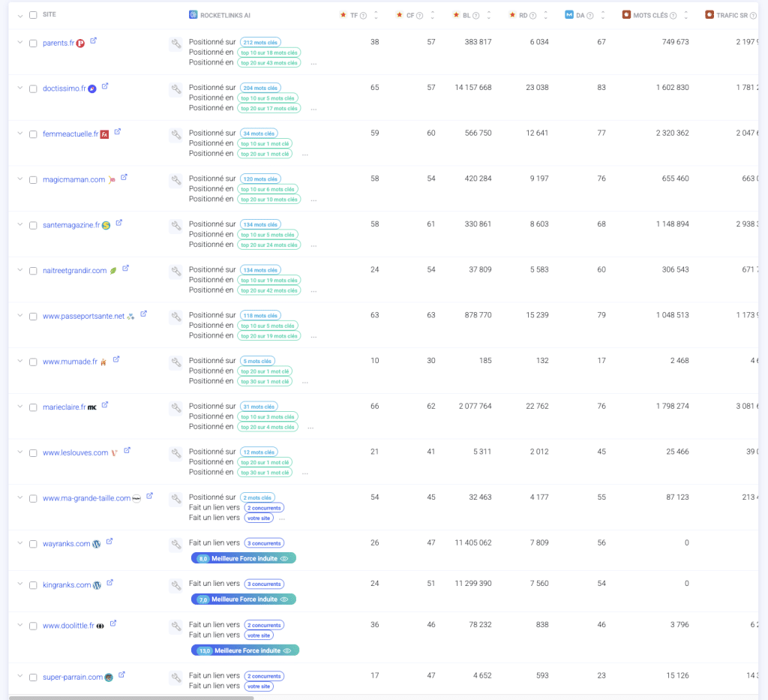This screenshot has height=700, width=768.
Task: Click the wrench icon in marieclaire.fr row
Action: click(x=175, y=408)
